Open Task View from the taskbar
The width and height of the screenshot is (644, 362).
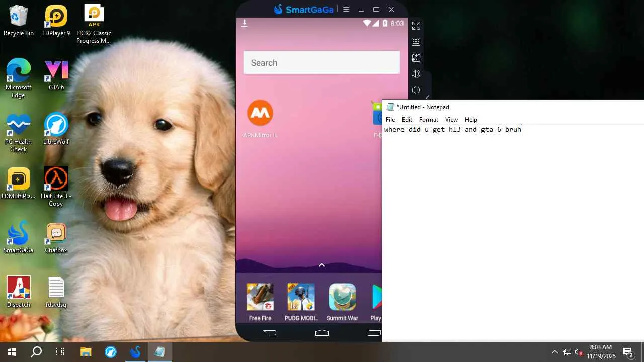click(60, 352)
